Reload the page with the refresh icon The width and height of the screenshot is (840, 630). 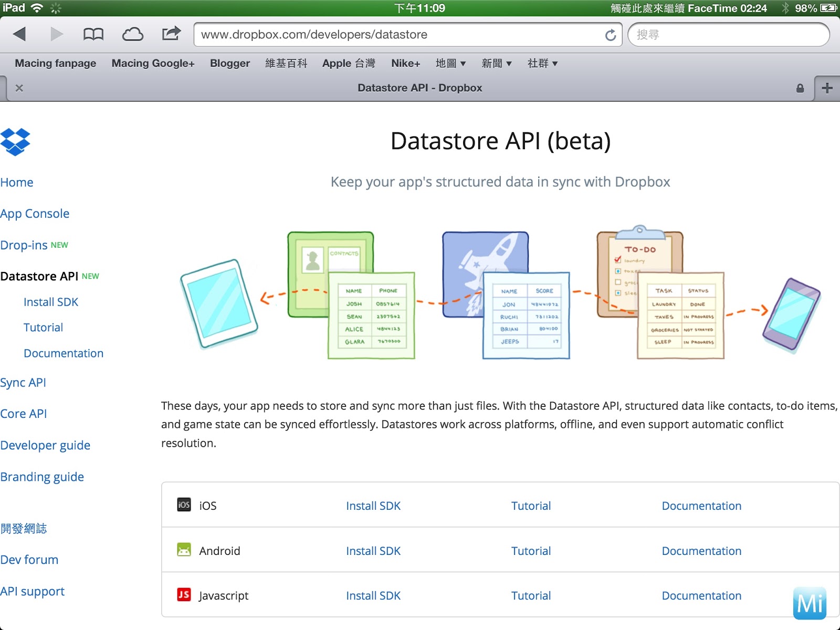(x=610, y=35)
